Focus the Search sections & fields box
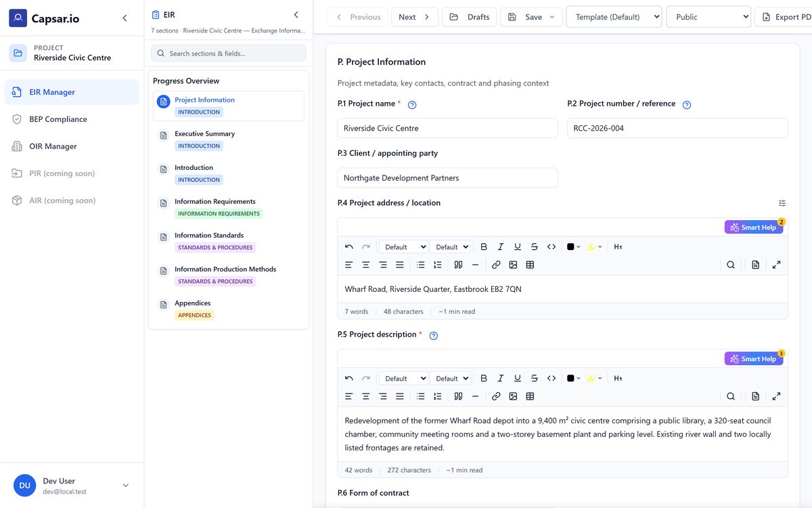 229,54
